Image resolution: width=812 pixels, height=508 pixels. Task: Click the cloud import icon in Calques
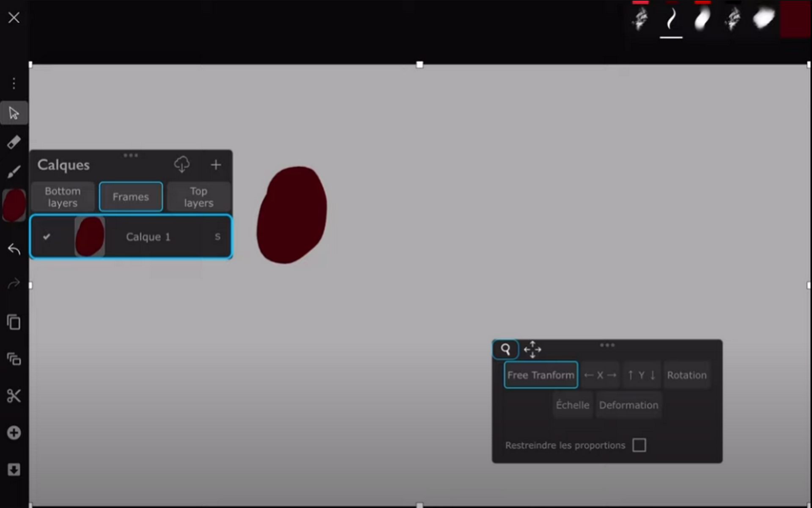point(182,164)
